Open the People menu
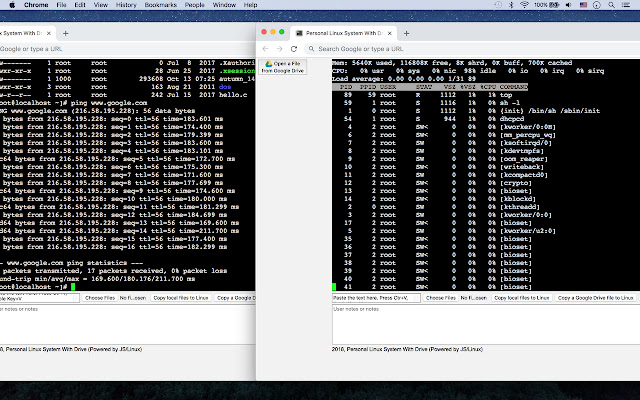This screenshot has width=640, height=400. pos(195,5)
